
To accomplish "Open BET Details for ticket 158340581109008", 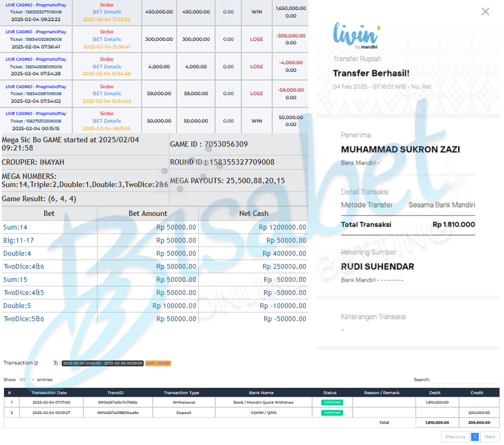I will pyautogui.click(x=107, y=94).
